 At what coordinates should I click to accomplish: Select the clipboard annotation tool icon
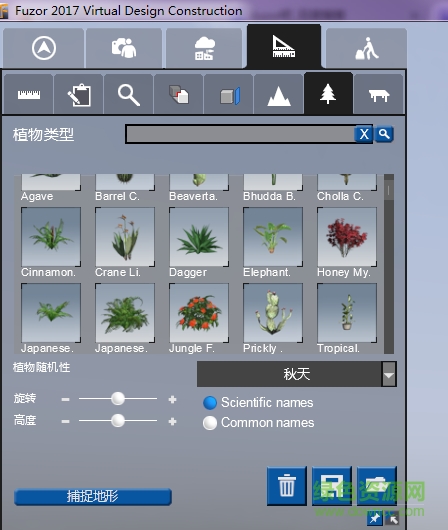tap(79, 94)
